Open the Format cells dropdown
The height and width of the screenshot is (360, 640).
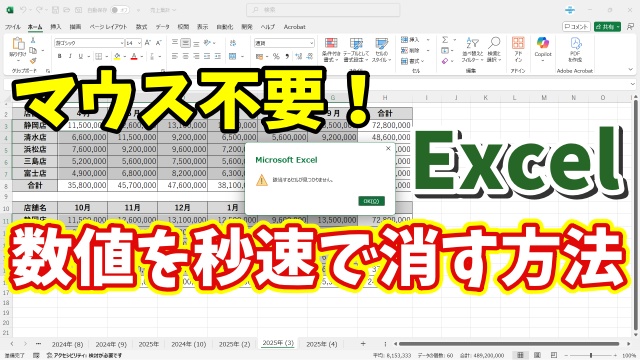pos(413,61)
